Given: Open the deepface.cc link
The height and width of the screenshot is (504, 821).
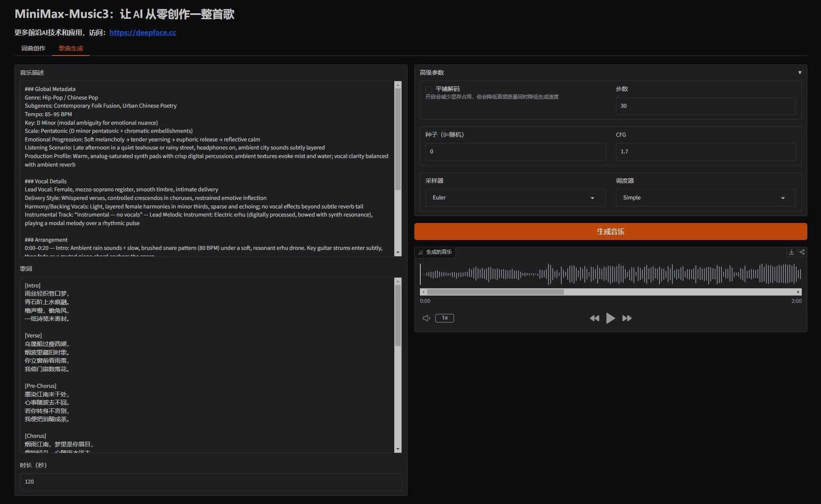Looking at the screenshot, I should (x=143, y=32).
